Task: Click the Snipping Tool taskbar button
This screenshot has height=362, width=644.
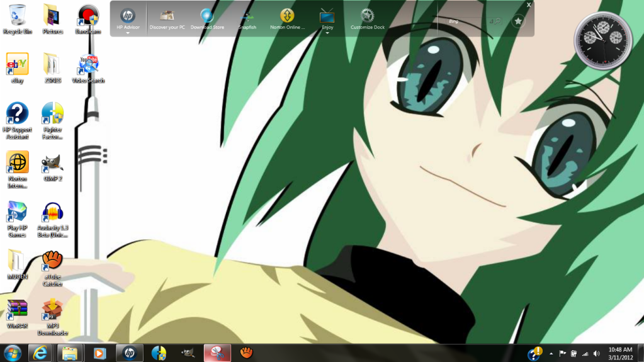Action: [217, 353]
